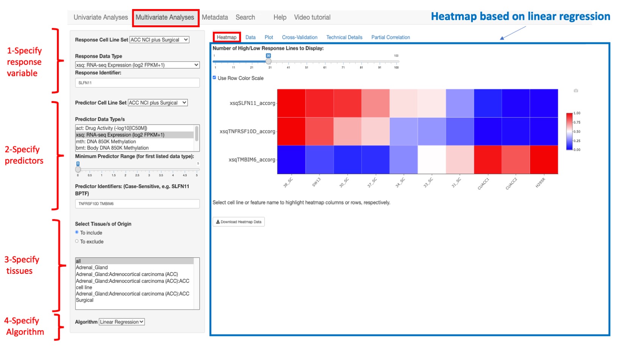644x362 pixels.
Task: Uncheck the Use Row Color Scale checkbox
Action: (215, 78)
